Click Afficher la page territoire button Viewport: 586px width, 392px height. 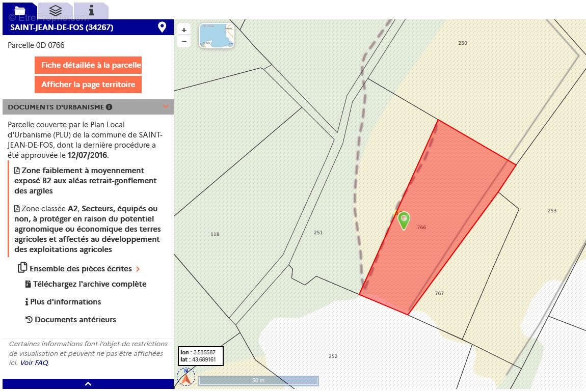pyautogui.click(x=88, y=85)
